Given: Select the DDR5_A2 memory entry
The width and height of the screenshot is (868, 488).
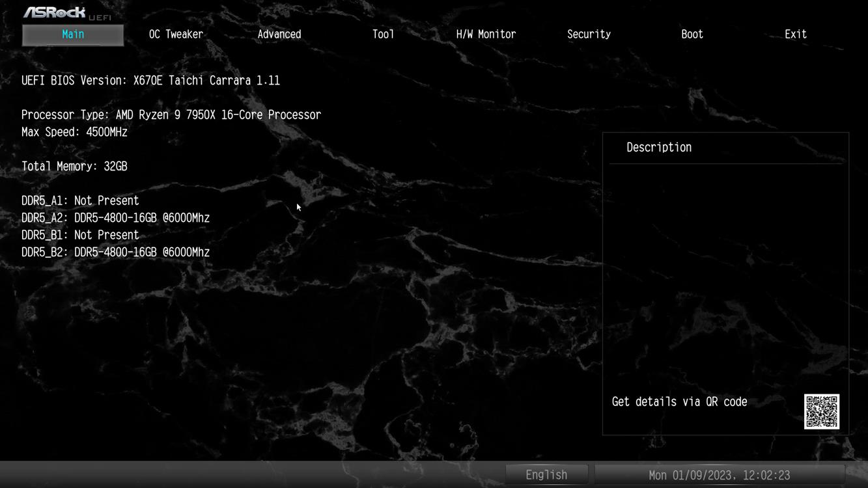Looking at the screenshot, I should click(x=116, y=218).
